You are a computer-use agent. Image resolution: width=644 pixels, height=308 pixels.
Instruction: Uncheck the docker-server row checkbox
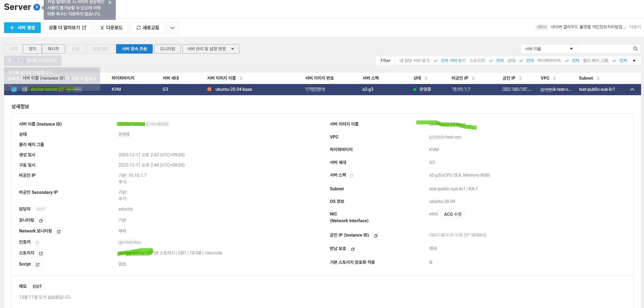point(14,89)
